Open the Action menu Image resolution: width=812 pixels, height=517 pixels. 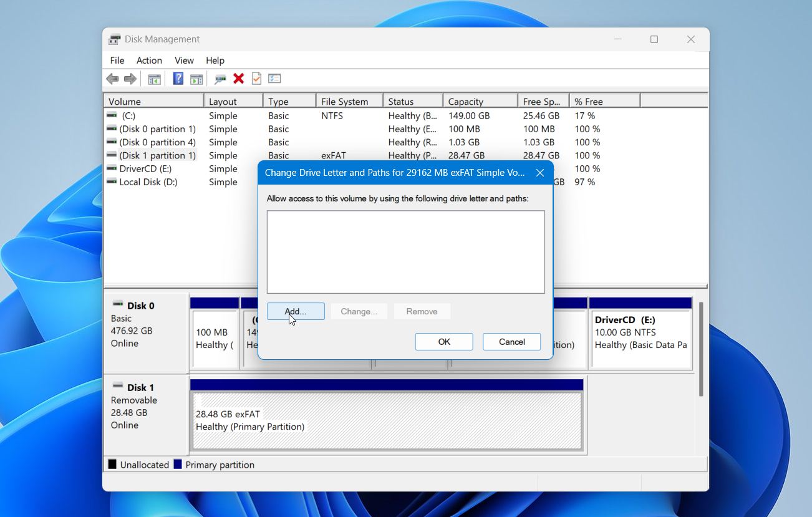tap(149, 60)
